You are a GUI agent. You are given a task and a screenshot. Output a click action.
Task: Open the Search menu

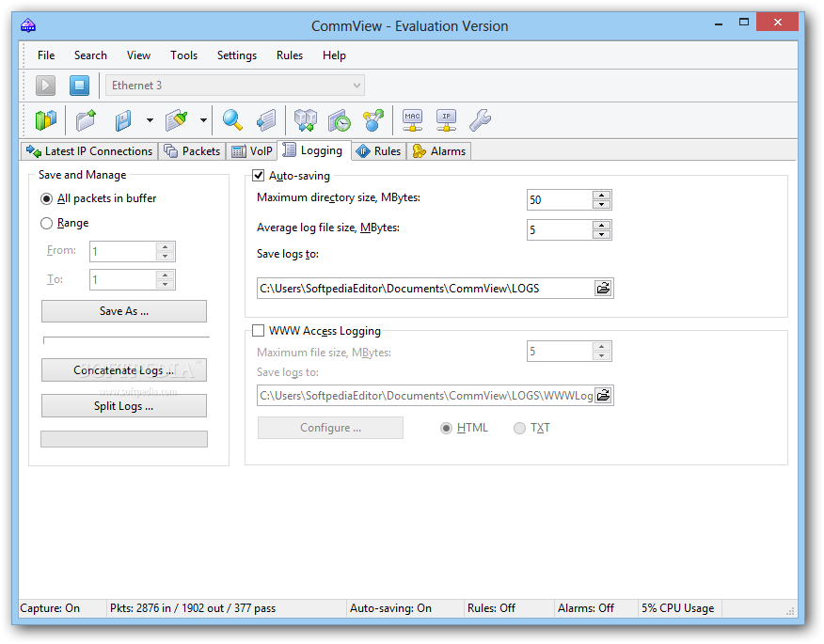pyautogui.click(x=90, y=55)
